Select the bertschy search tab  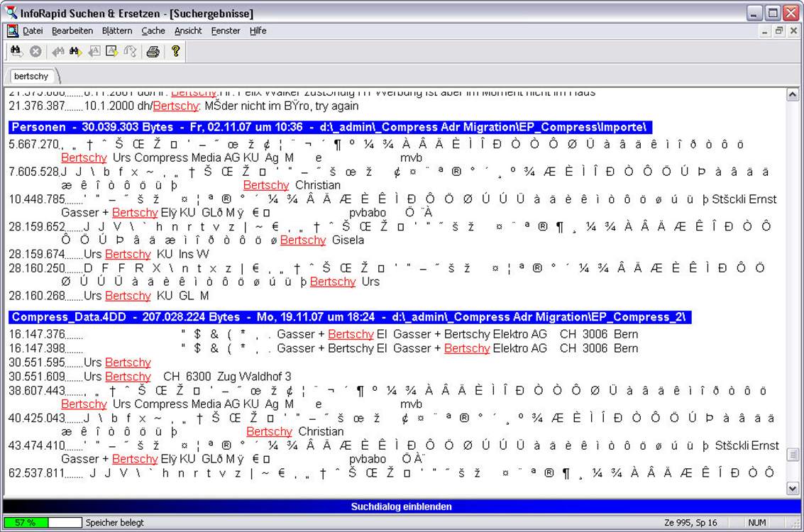coord(31,76)
